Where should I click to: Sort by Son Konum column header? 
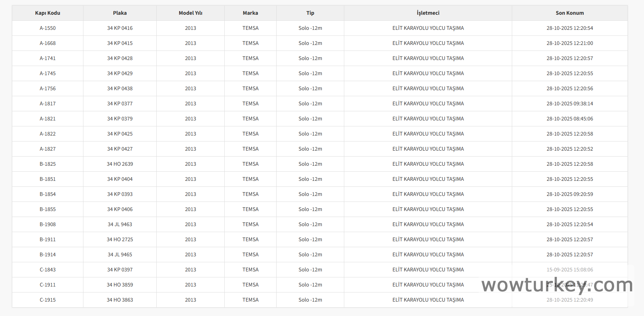click(x=570, y=13)
